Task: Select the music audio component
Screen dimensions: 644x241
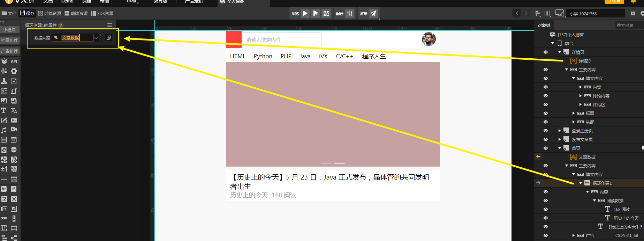Action: tap(4, 130)
